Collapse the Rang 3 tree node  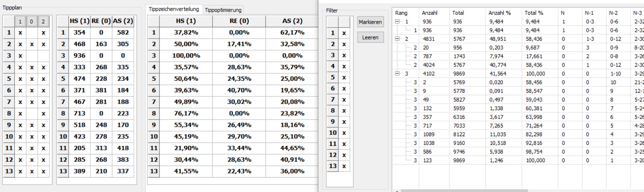pyautogui.click(x=397, y=74)
